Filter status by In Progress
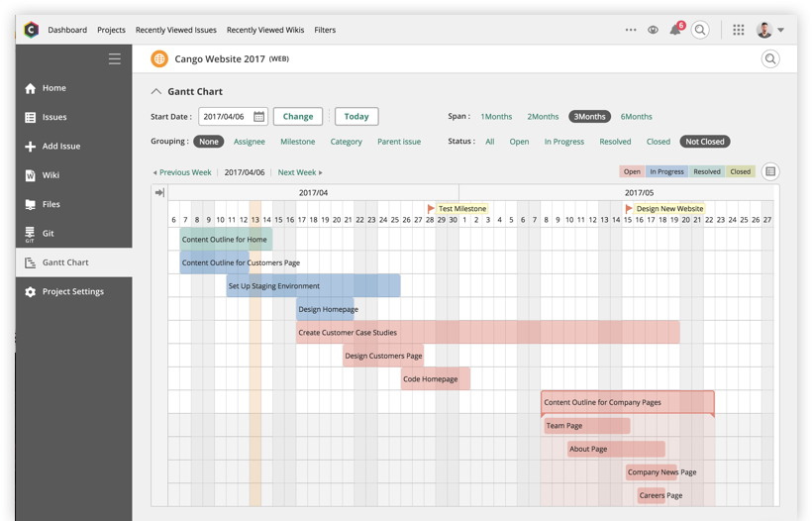The width and height of the screenshot is (812, 521). (563, 142)
